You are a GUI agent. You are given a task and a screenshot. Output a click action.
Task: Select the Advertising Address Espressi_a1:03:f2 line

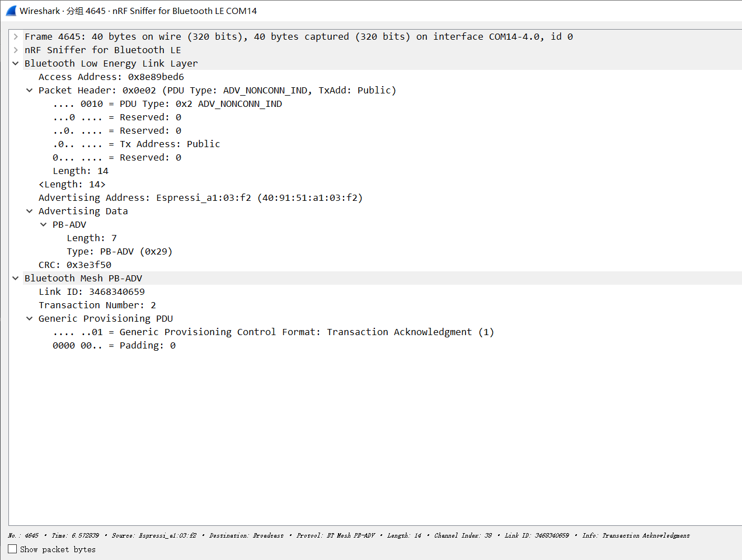click(x=200, y=197)
